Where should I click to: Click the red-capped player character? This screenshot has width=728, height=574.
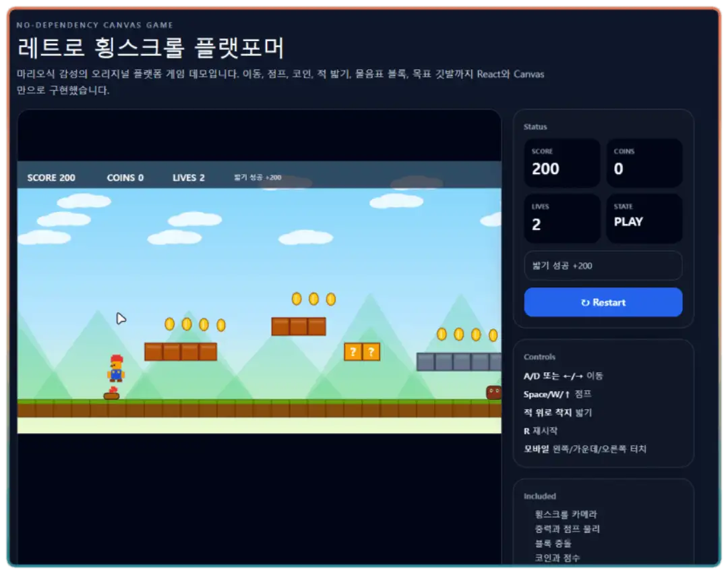(x=116, y=368)
